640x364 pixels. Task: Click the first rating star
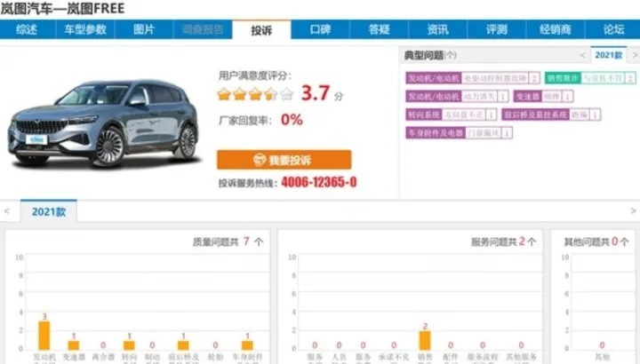[x=224, y=94]
